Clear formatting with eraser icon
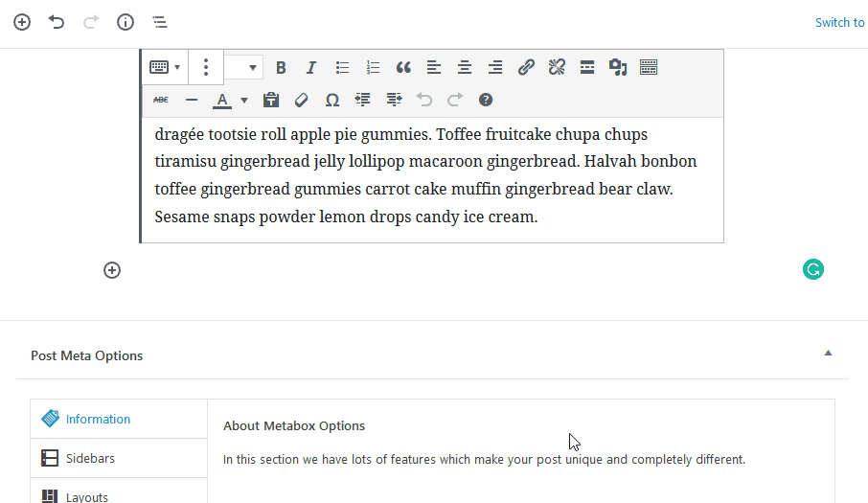The image size is (868, 503). coord(301,101)
